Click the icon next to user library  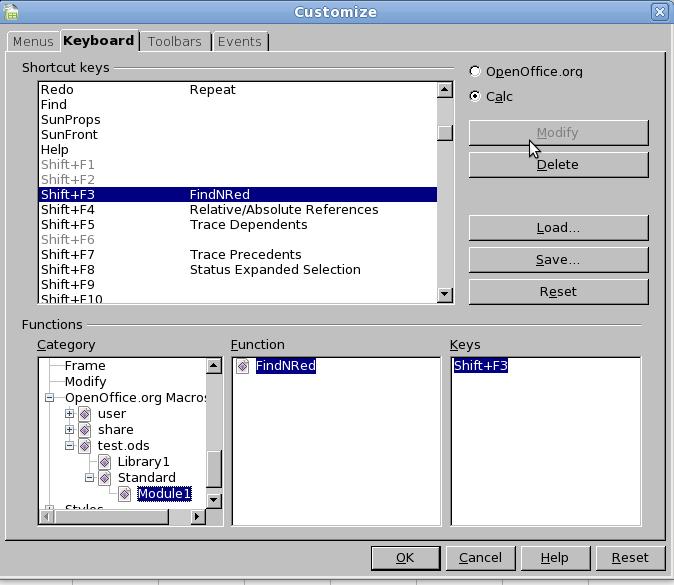click(x=86, y=414)
